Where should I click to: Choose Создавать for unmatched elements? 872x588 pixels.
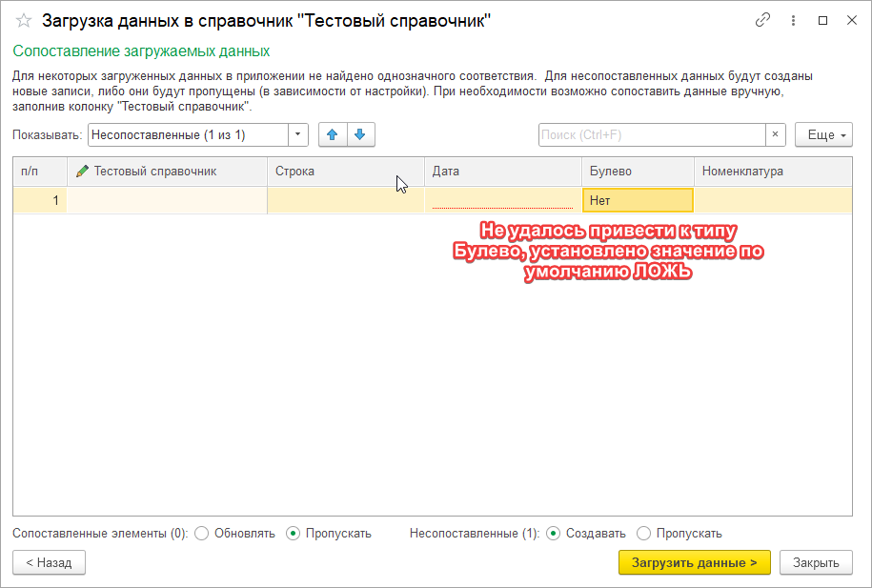pyautogui.click(x=554, y=534)
